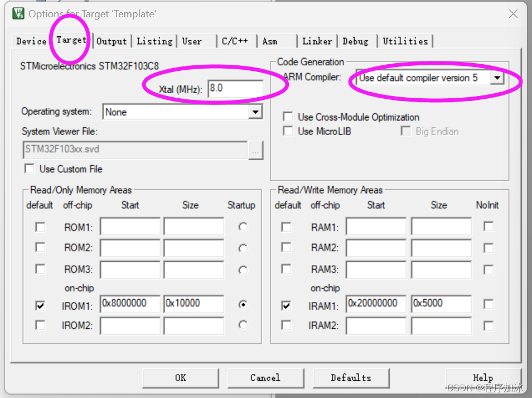Click the ROM1 Size field

(x=194, y=226)
